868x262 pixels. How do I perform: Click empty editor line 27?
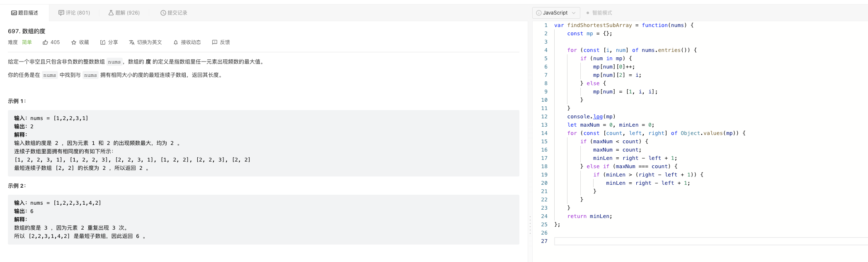coord(711,241)
